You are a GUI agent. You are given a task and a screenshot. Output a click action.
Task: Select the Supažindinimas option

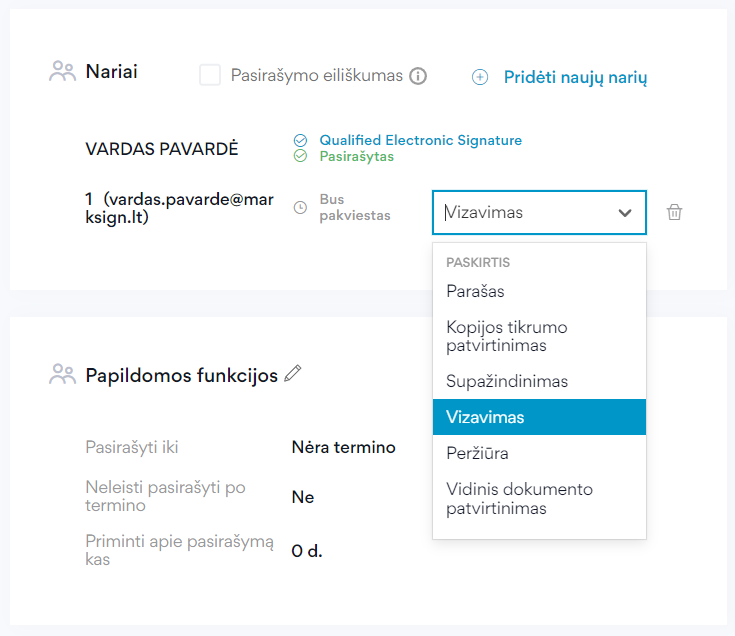(x=539, y=381)
